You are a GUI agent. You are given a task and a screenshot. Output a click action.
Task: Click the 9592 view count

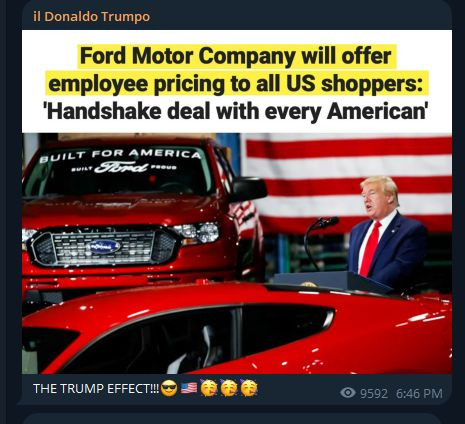point(374,394)
